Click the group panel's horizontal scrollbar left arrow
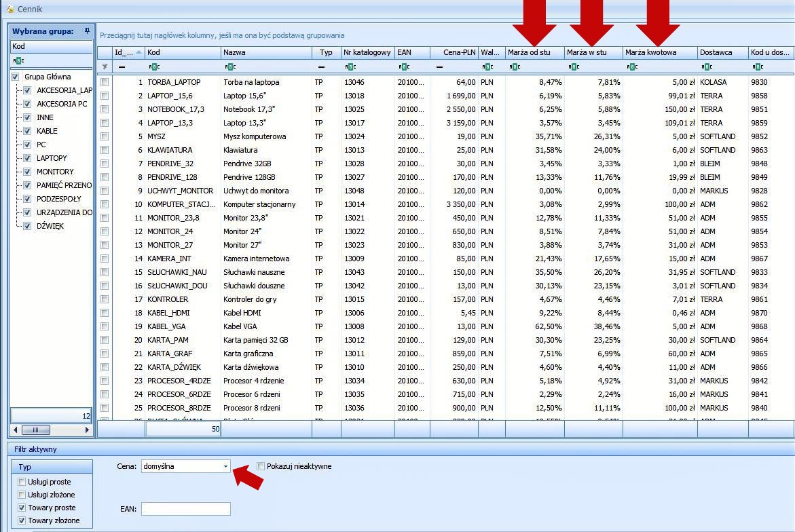The image size is (795, 532). [x=15, y=430]
